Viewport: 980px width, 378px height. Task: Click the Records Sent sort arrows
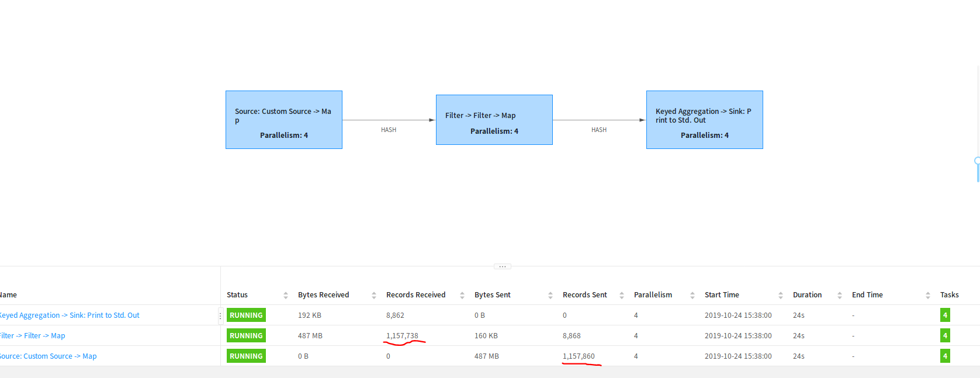622,296
